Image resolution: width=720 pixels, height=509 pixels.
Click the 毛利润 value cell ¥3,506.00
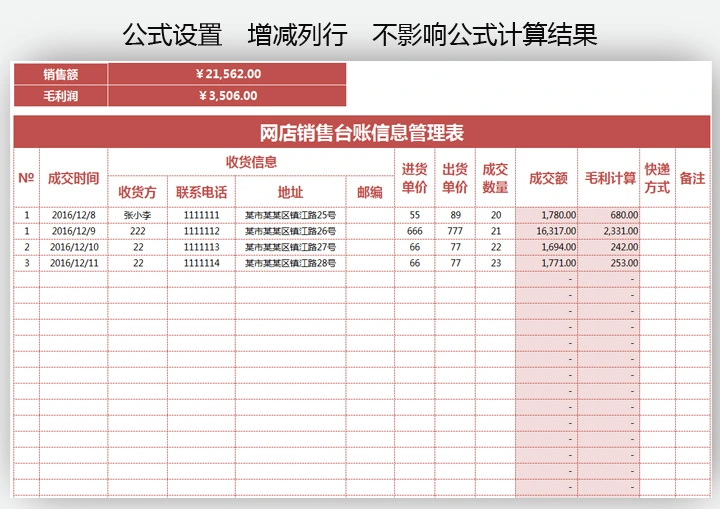[227, 96]
